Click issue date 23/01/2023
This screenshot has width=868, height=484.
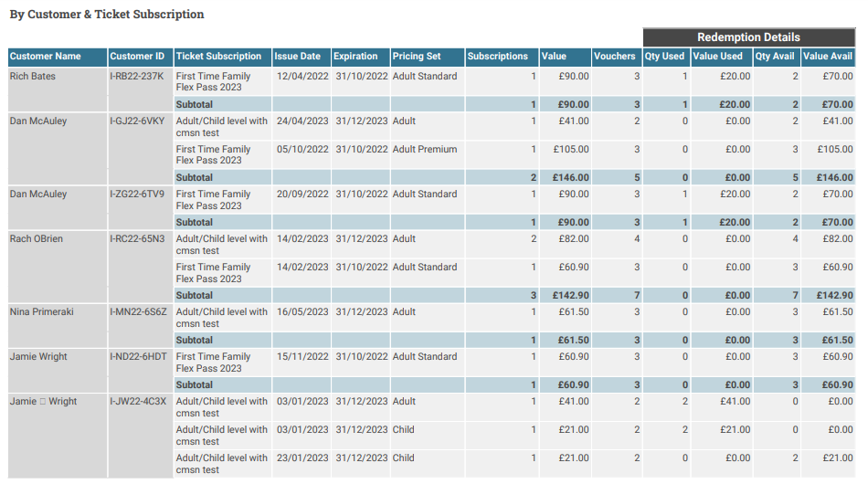(x=302, y=458)
